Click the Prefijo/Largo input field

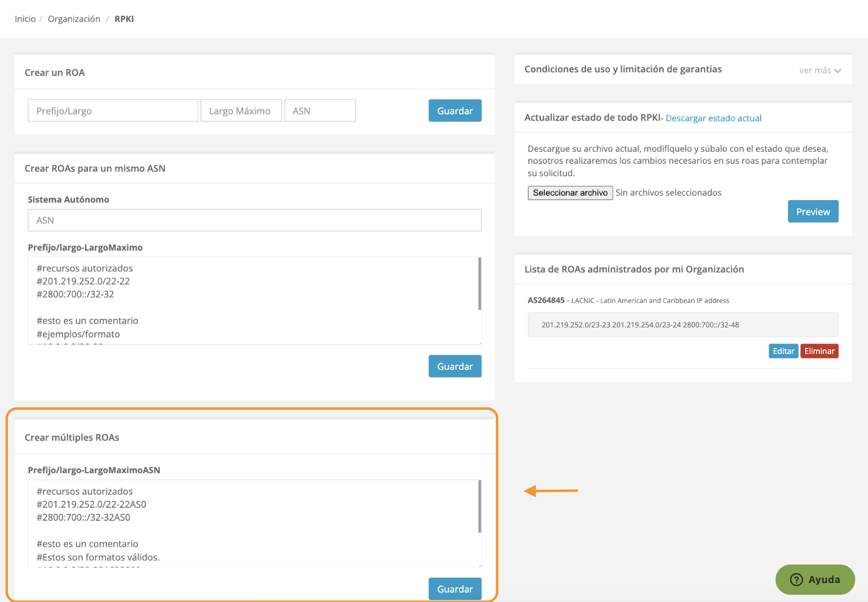click(113, 111)
